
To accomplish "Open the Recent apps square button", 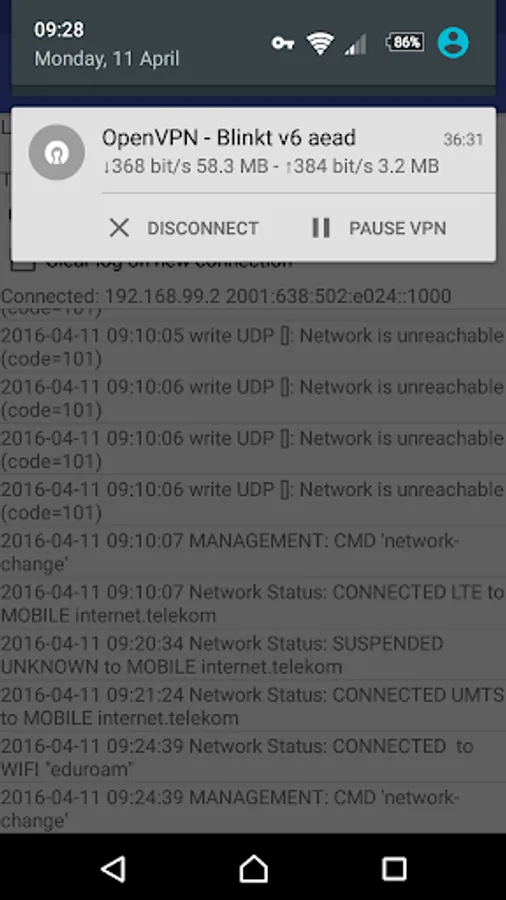I will (x=394, y=868).
